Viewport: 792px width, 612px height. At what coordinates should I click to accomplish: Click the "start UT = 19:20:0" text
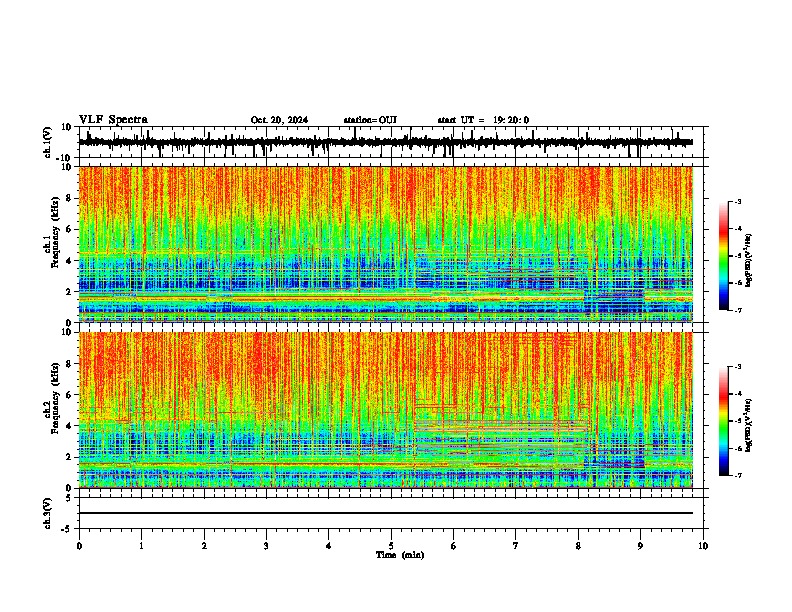pos(483,120)
